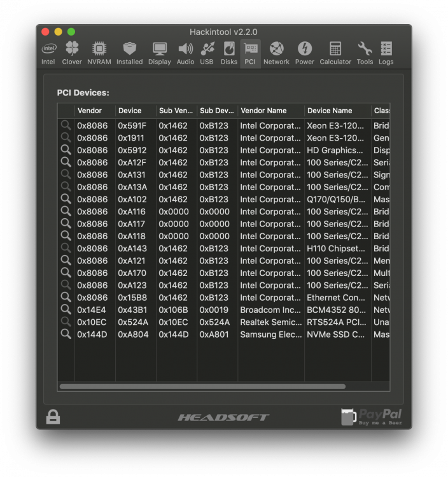Click the horizontal scrollbar under the table
Viewport: 448px width, 477px height.
click(202, 387)
